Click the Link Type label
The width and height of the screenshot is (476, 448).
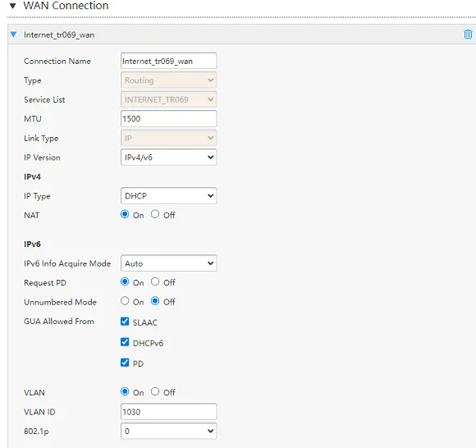click(x=41, y=138)
